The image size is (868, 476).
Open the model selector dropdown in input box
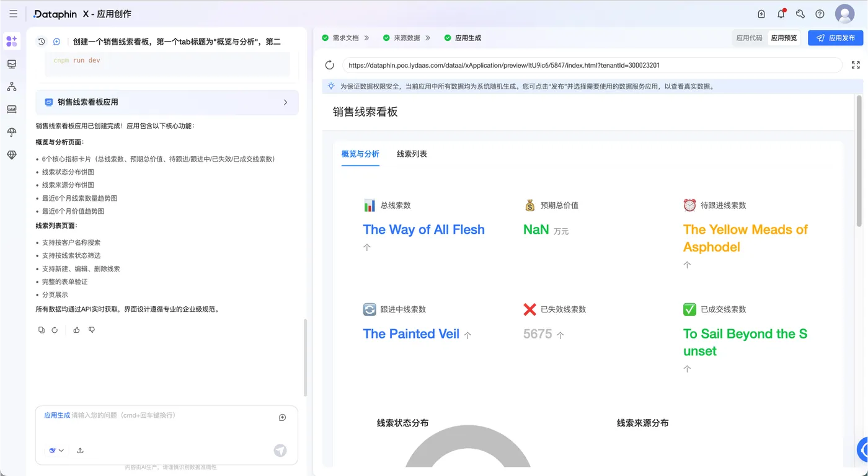pos(56,451)
